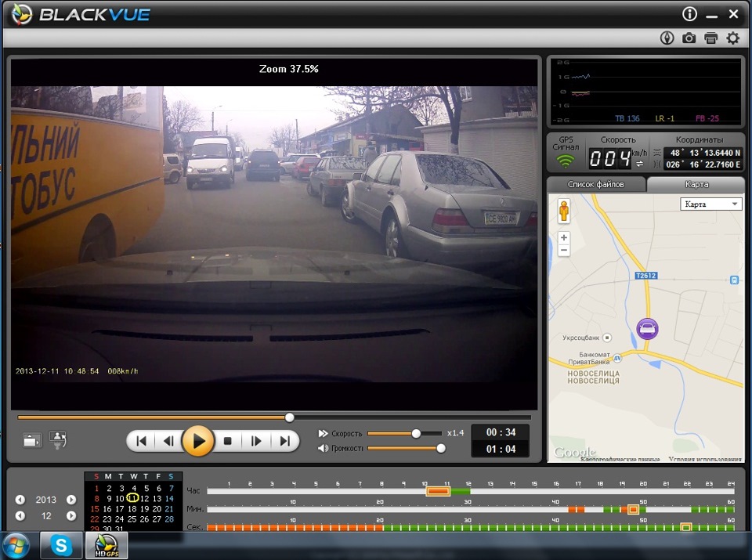Click the purple car marker on map
The height and width of the screenshot is (560, 752).
pyautogui.click(x=648, y=329)
